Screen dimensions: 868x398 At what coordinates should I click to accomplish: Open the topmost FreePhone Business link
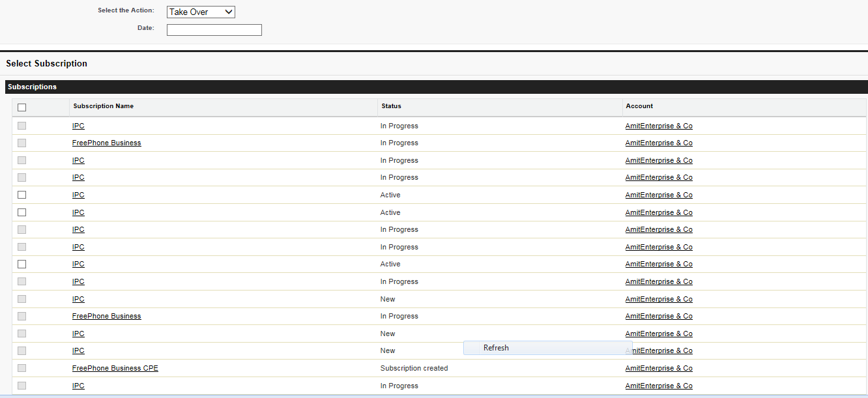pyautogui.click(x=107, y=143)
